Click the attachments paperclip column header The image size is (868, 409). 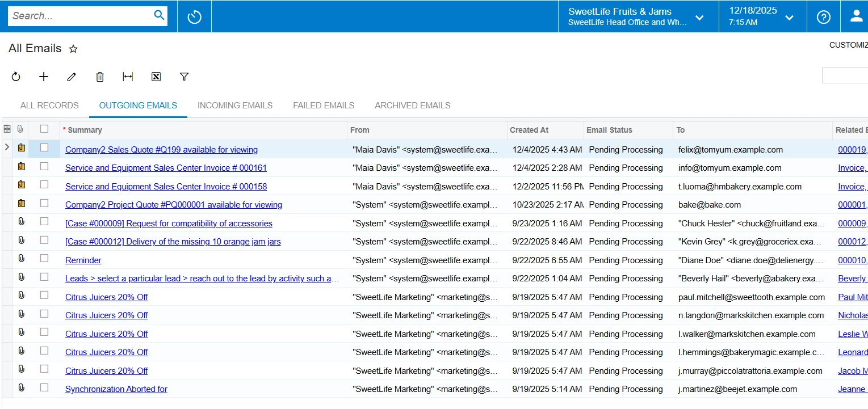point(20,129)
